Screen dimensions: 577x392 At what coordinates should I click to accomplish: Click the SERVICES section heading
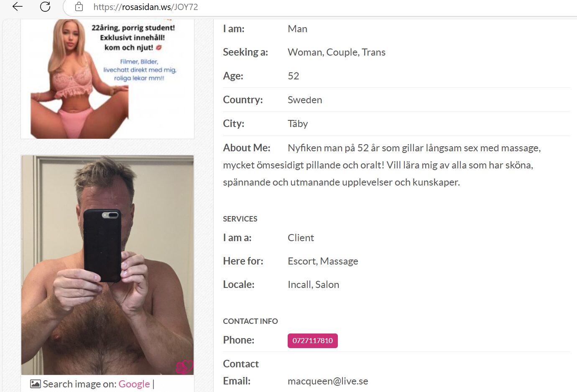240,219
